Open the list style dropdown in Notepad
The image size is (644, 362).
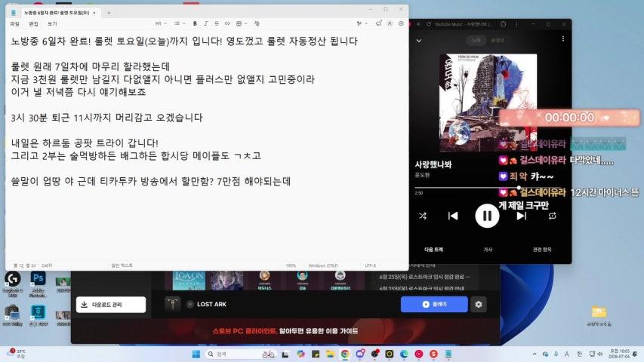click(x=180, y=24)
